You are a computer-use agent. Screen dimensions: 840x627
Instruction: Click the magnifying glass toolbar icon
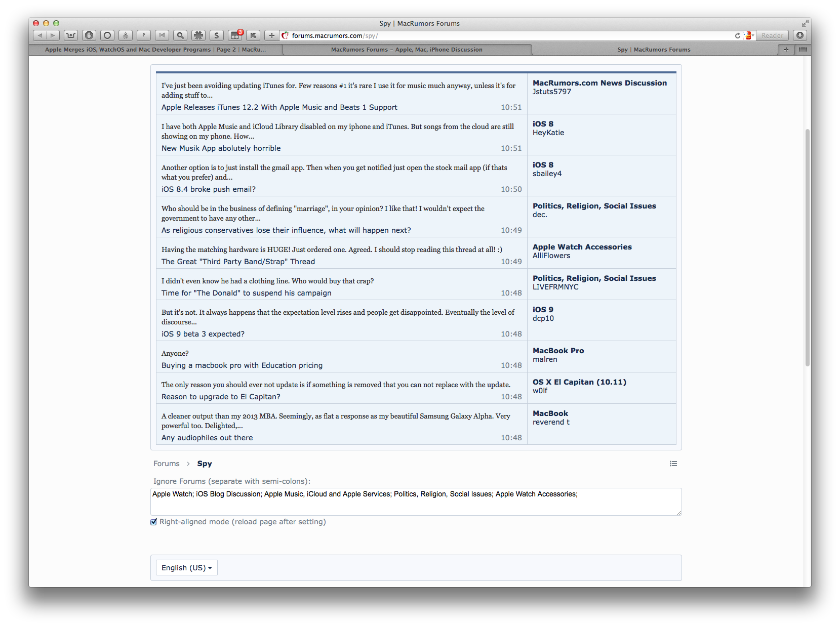(x=180, y=35)
